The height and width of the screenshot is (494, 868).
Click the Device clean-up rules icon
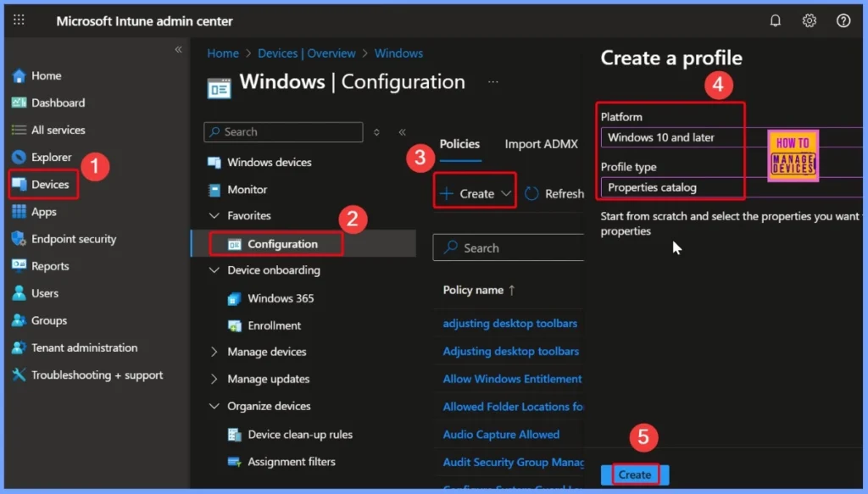(x=234, y=435)
